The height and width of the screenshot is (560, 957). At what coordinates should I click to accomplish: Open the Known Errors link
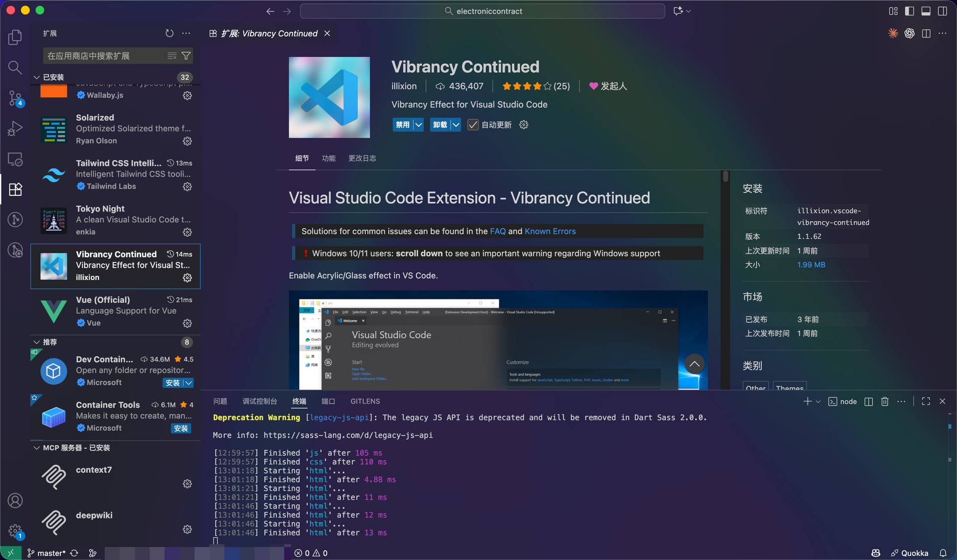550,231
